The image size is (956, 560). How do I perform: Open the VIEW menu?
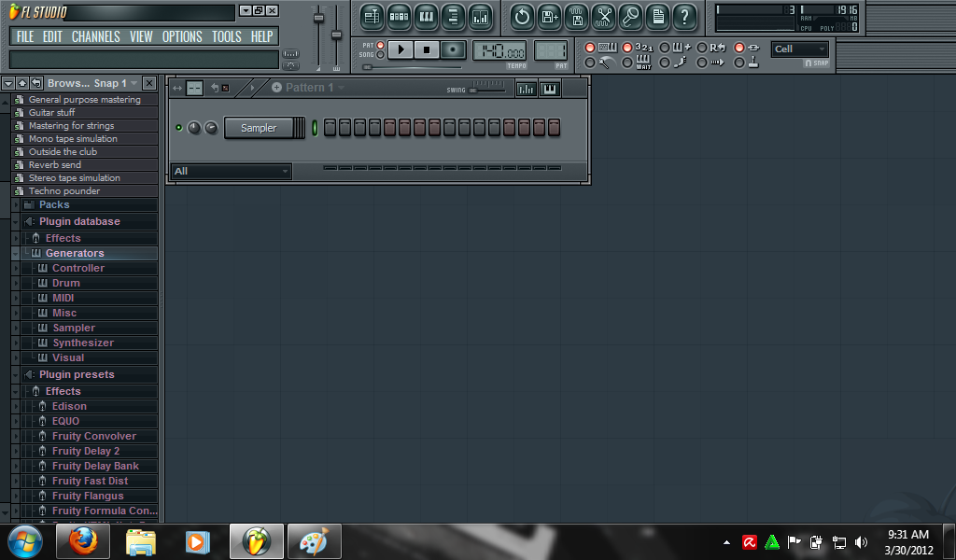141,36
